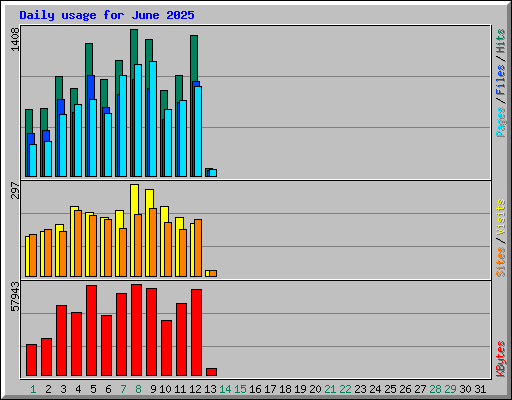The height and width of the screenshot is (400, 512).
Task: Click the day 31 axis label
Action: click(x=480, y=389)
